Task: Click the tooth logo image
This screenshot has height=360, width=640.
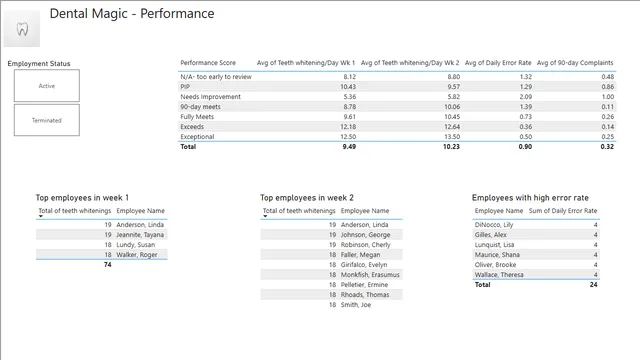Action: (22, 29)
